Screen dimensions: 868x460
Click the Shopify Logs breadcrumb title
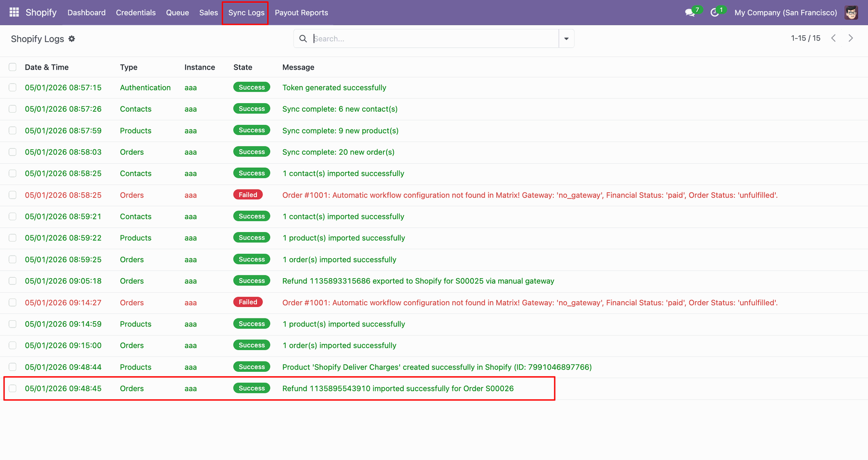coord(38,39)
